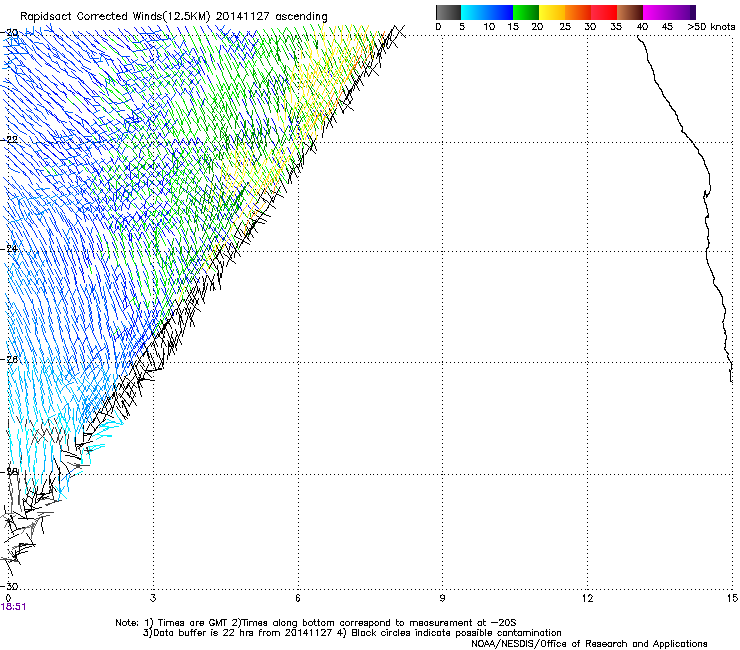Image resolution: width=740 pixels, height=650 pixels.
Task: Click the plot title 'Rapidscat Corrected Winds(12.5KM) 20141127 ascending'
Action: (x=174, y=16)
